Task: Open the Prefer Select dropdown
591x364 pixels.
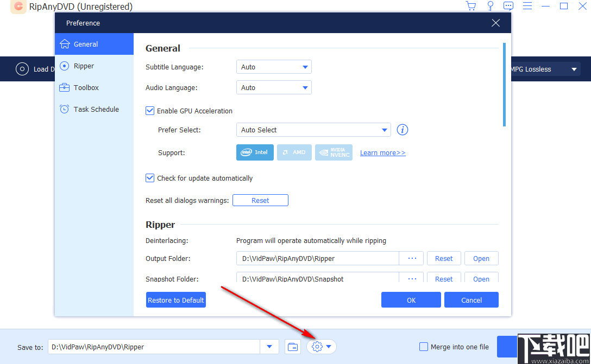Action: coord(313,130)
